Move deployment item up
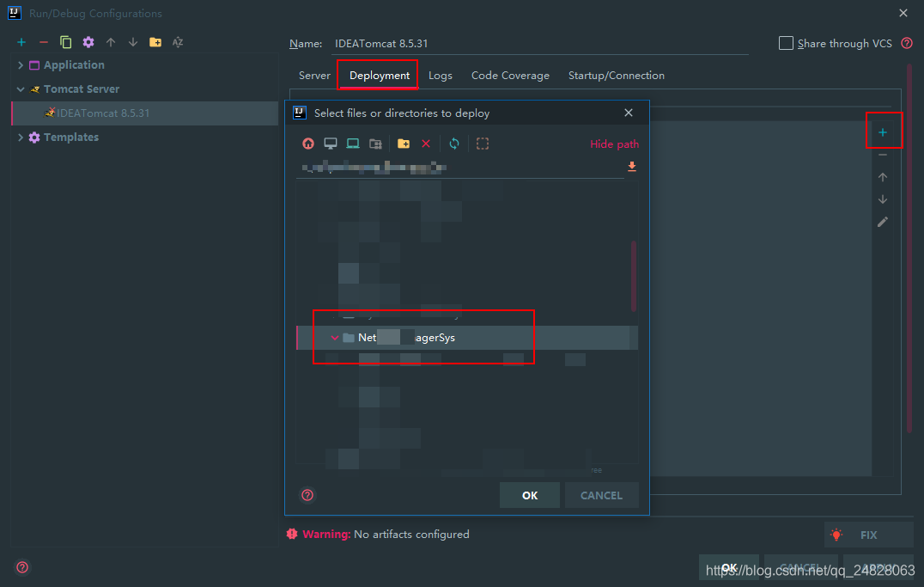Image resolution: width=924 pixels, height=587 pixels. (883, 177)
